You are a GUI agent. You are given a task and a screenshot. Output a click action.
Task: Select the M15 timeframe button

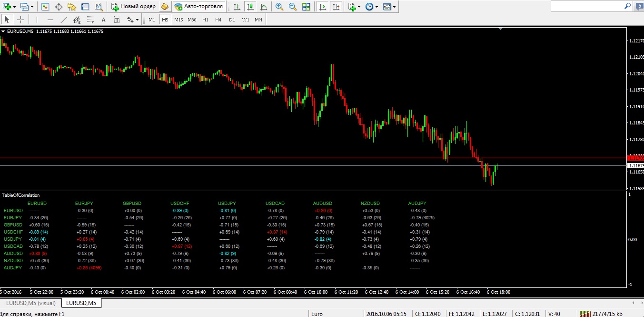pyautogui.click(x=178, y=20)
